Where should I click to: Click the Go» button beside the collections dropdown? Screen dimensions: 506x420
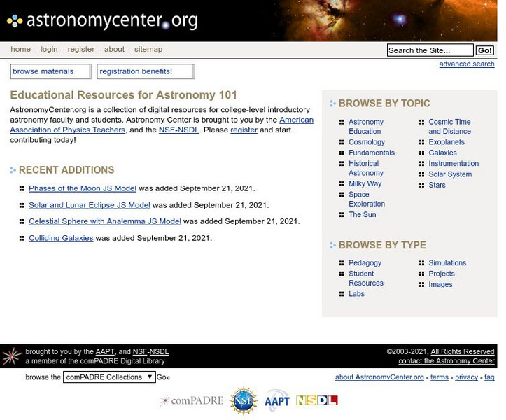[163, 377]
